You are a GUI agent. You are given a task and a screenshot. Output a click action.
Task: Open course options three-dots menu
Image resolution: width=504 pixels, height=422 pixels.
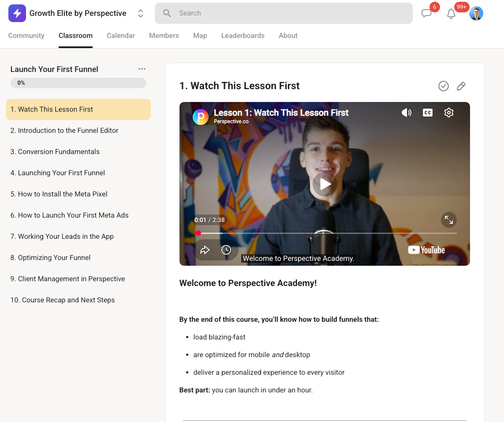[142, 69]
